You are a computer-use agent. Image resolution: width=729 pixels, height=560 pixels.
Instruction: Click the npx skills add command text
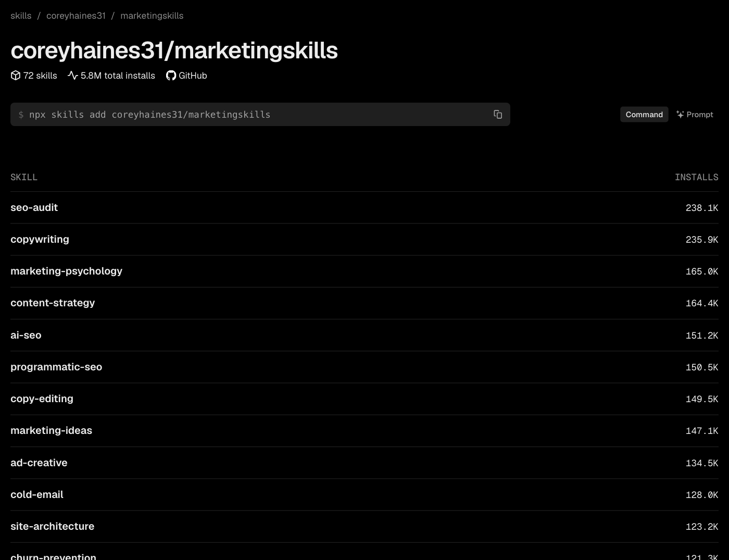pyautogui.click(x=150, y=115)
